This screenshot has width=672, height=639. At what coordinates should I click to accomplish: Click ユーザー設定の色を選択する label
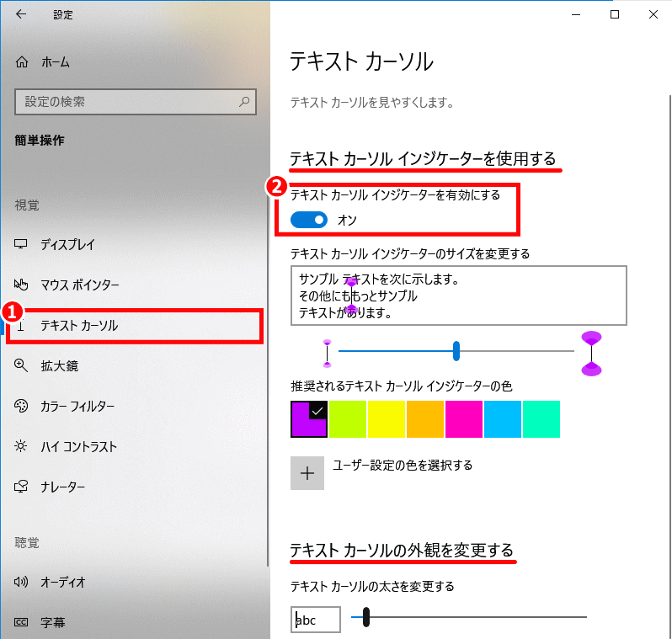(x=403, y=466)
